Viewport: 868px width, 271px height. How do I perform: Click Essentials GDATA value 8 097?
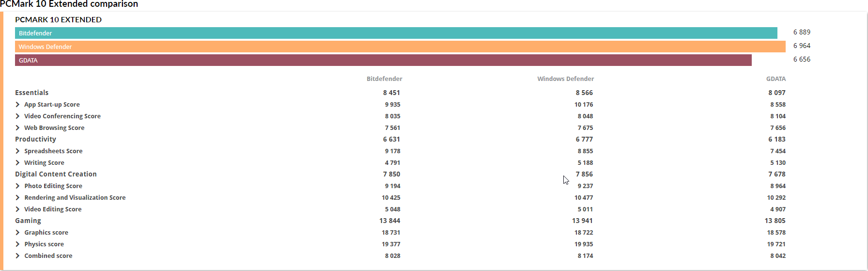pyautogui.click(x=777, y=93)
